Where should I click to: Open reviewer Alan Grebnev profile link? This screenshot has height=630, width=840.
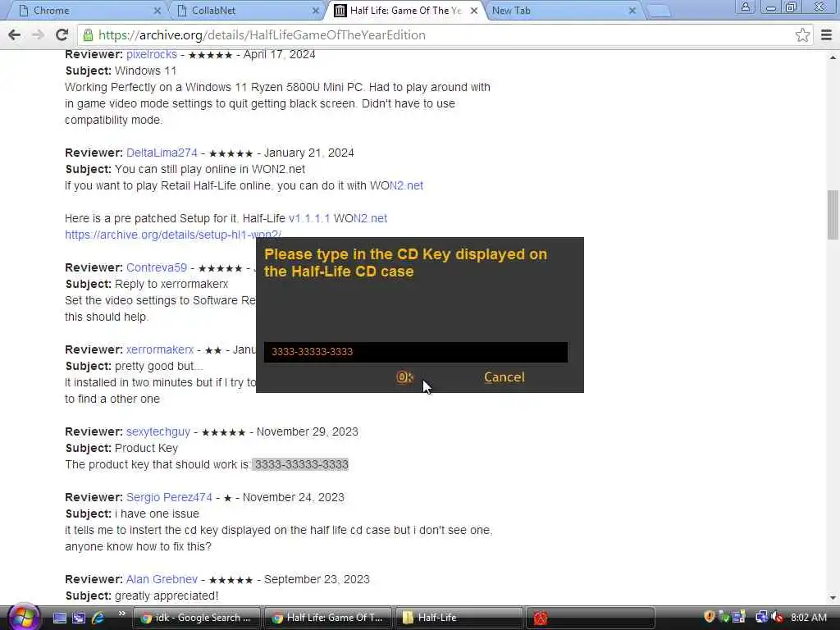pyautogui.click(x=162, y=580)
